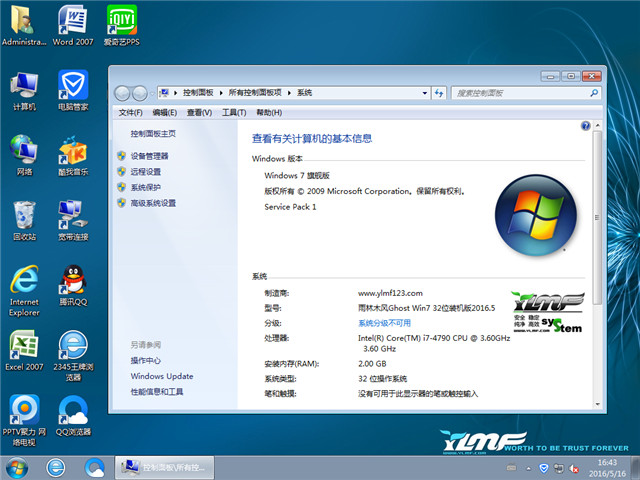This screenshot has width=640, height=480.
Task: Click the YLMF system logo image
Action: 548,312
